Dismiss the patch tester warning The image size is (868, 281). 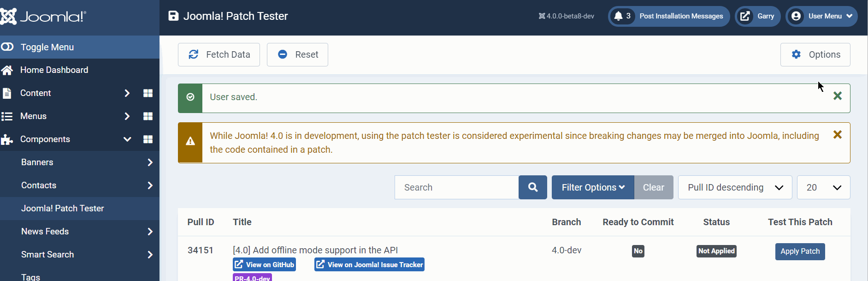pyautogui.click(x=838, y=135)
